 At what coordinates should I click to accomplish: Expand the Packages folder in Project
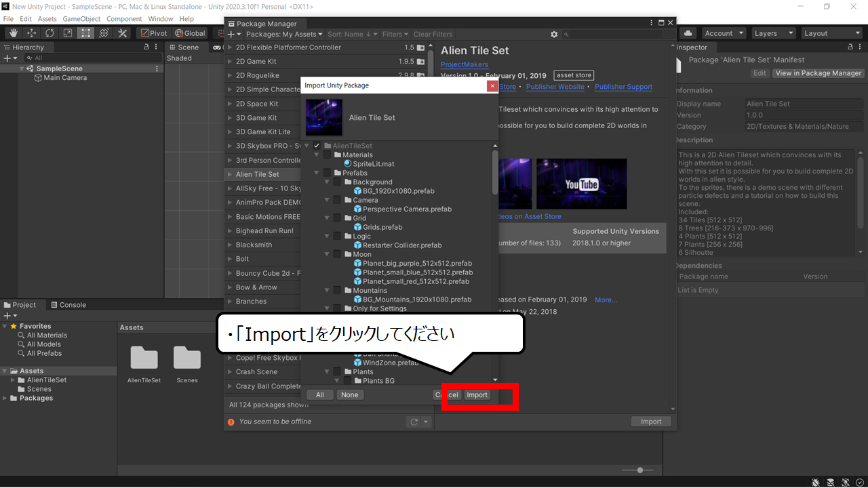(6, 398)
